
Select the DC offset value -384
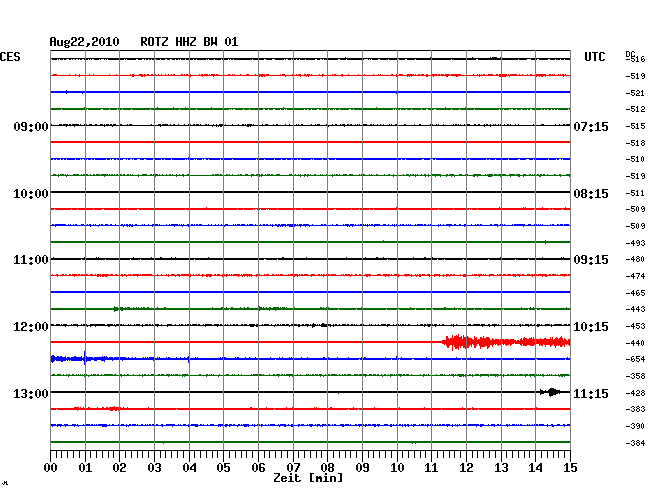pos(635,443)
